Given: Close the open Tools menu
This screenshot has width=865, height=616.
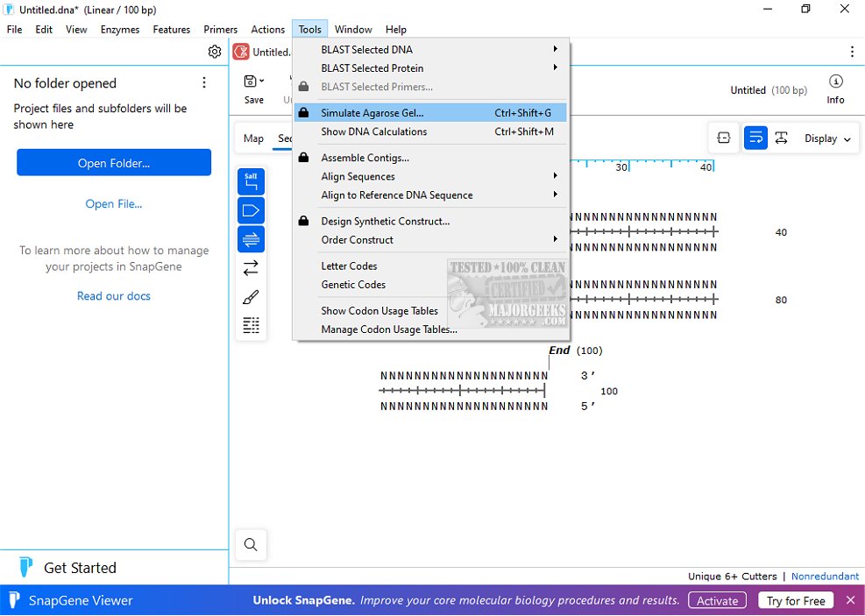Looking at the screenshot, I should click(310, 29).
